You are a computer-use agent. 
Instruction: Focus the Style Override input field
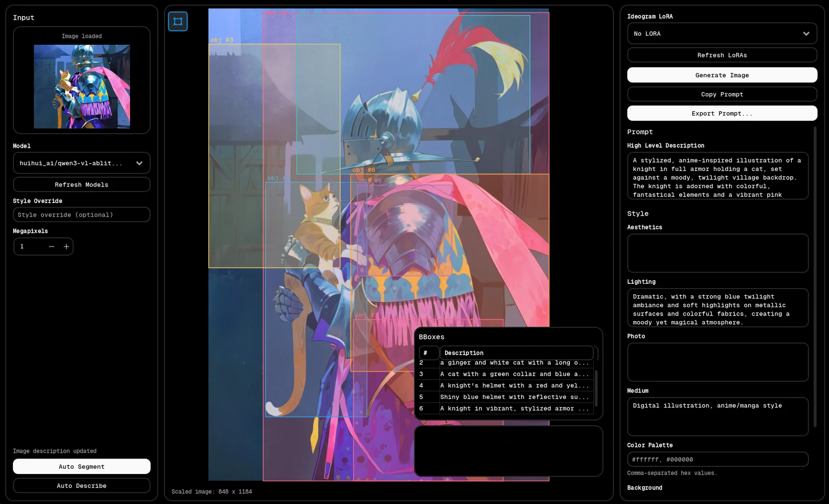coord(82,215)
